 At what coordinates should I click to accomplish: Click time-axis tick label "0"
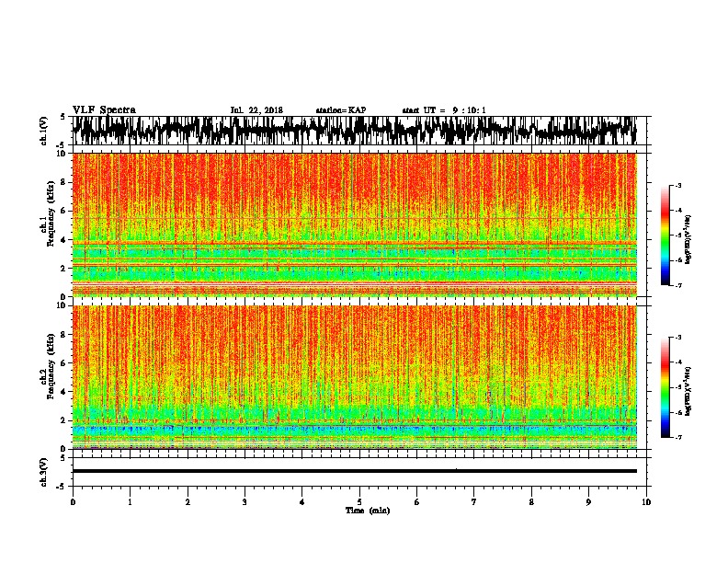point(73,502)
